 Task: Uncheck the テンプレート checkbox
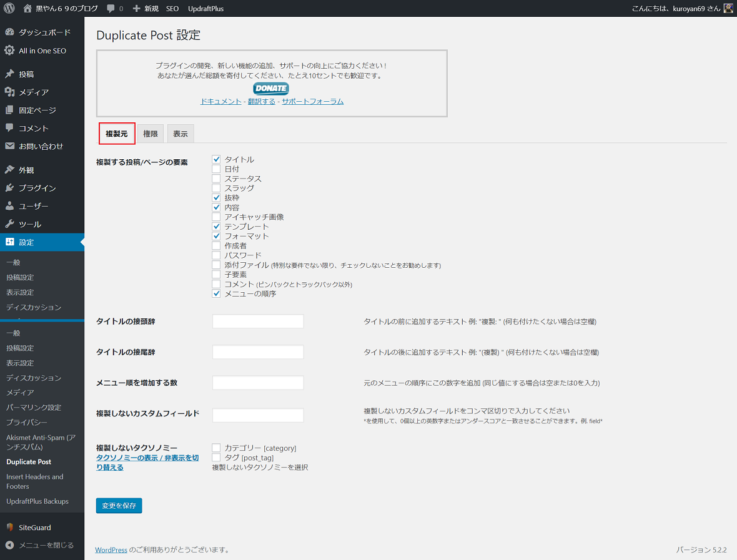(216, 227)
